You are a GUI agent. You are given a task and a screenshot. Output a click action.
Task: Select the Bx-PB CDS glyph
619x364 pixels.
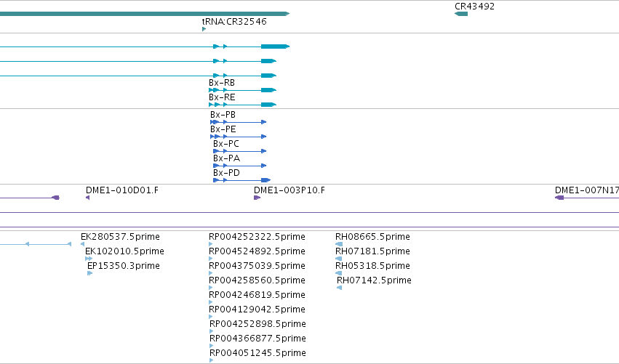[x=239, y=122]
